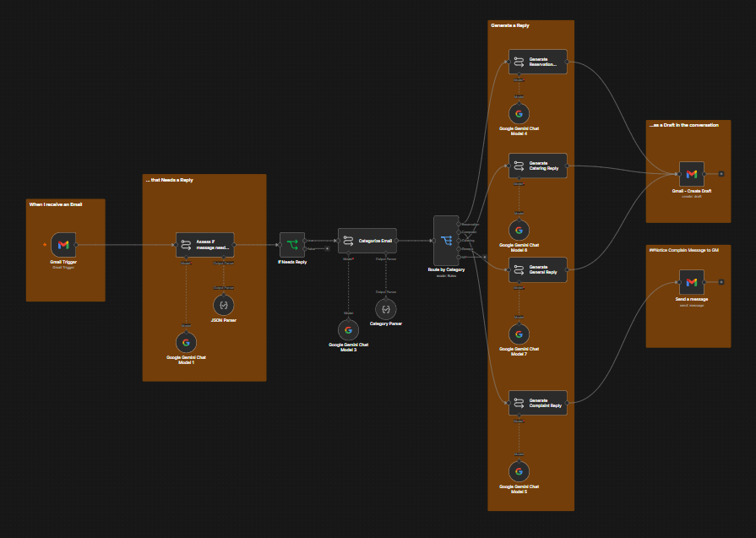Open the Gmail - Create Draft node
The image size is (756, 538).
pos(692,174)
